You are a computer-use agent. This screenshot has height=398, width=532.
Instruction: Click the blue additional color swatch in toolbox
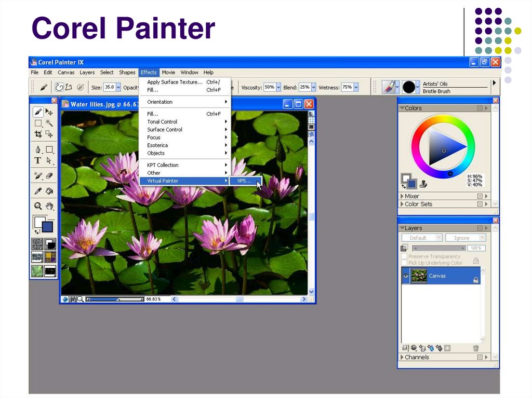click(48, 227)
